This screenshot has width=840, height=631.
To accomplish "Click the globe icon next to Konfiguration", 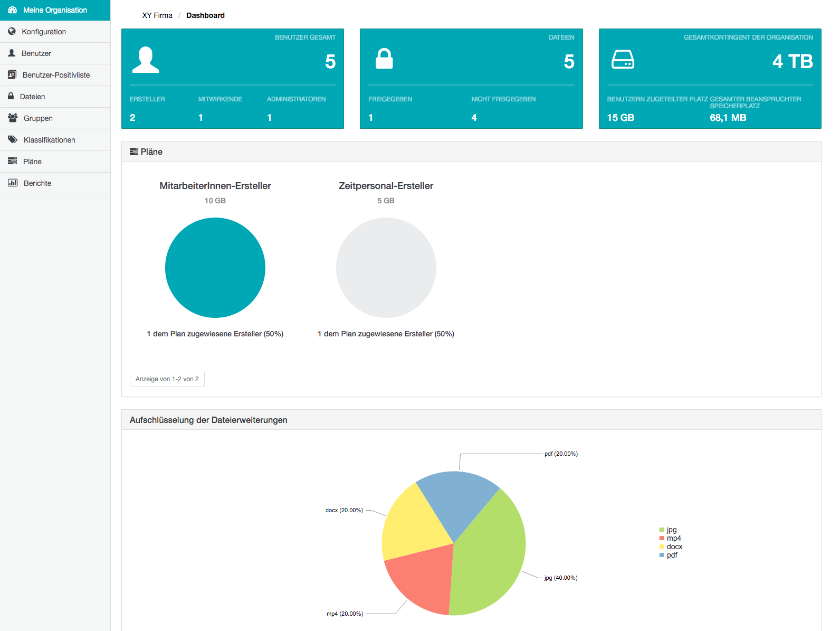I will coord(12,32).
